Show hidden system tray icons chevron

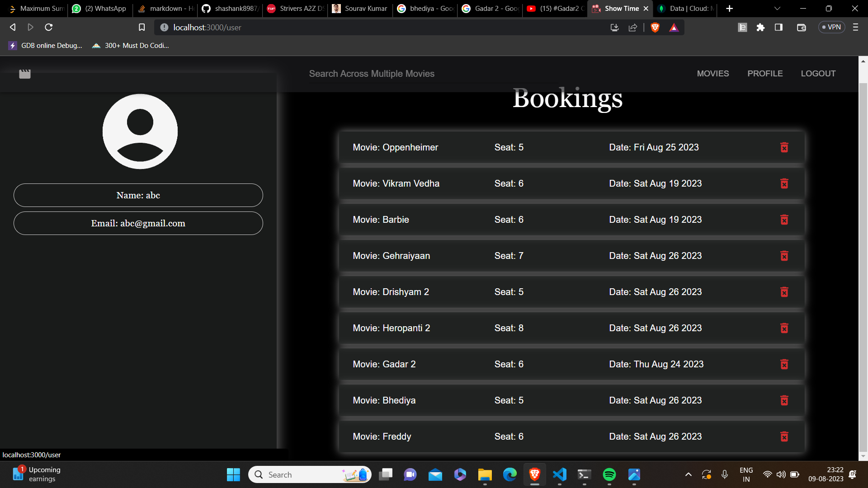(x=688, y=474)
